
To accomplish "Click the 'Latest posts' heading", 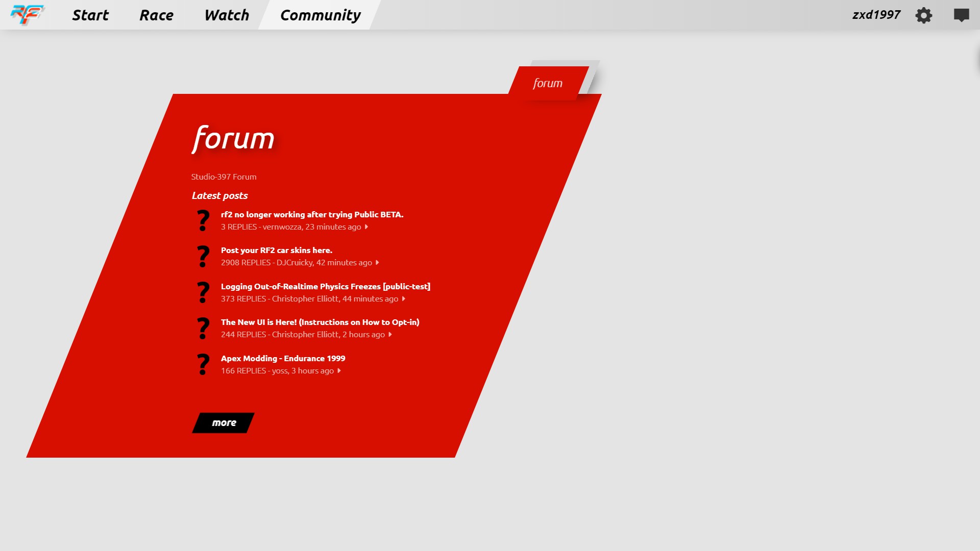I will point(220,196).
